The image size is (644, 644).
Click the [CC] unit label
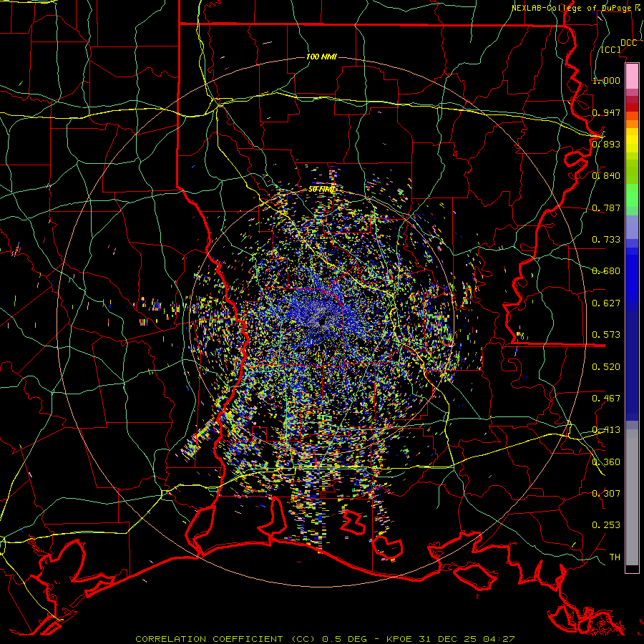click(x=611, y=49)
